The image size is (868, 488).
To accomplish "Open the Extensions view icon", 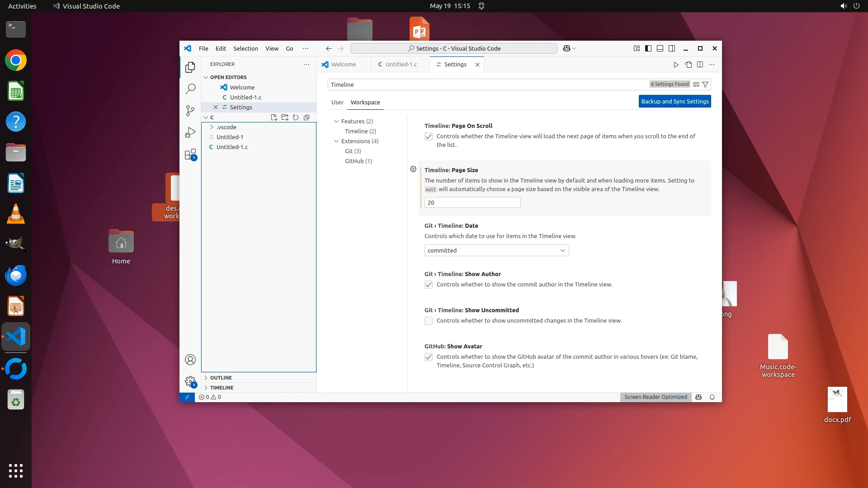I will [x=190, y=155].
